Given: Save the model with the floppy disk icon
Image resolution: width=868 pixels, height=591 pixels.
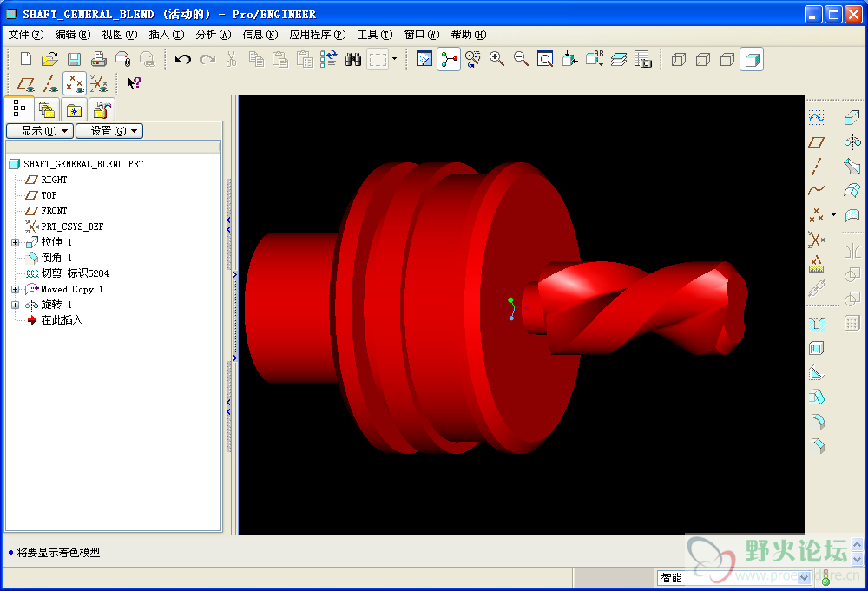Looking at the screenshot, I should (74, 59).
